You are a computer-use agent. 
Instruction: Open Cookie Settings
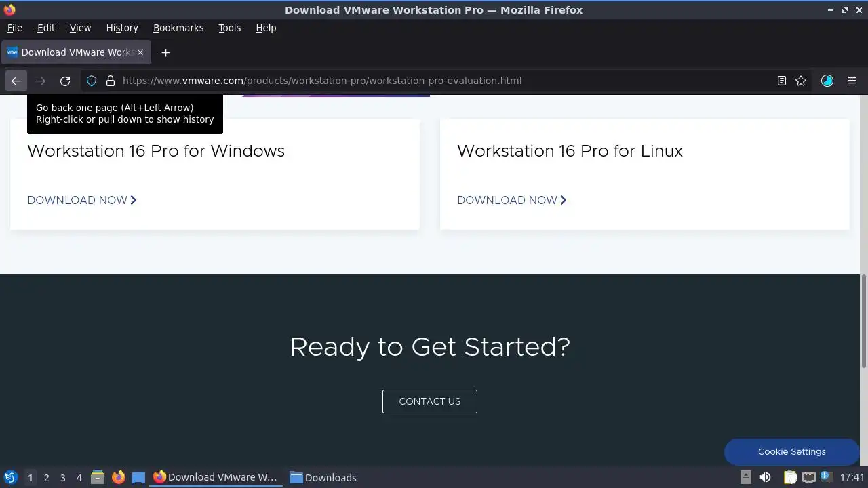(792, 451)
